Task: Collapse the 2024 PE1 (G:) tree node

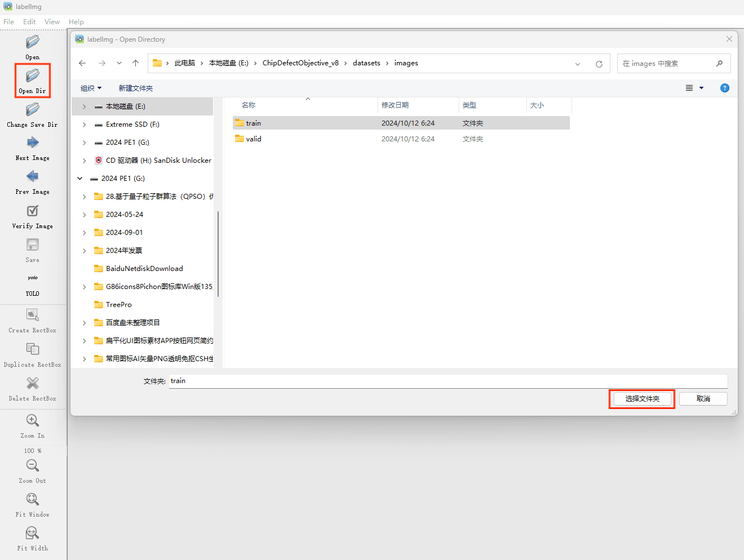Action: (80, 179)
